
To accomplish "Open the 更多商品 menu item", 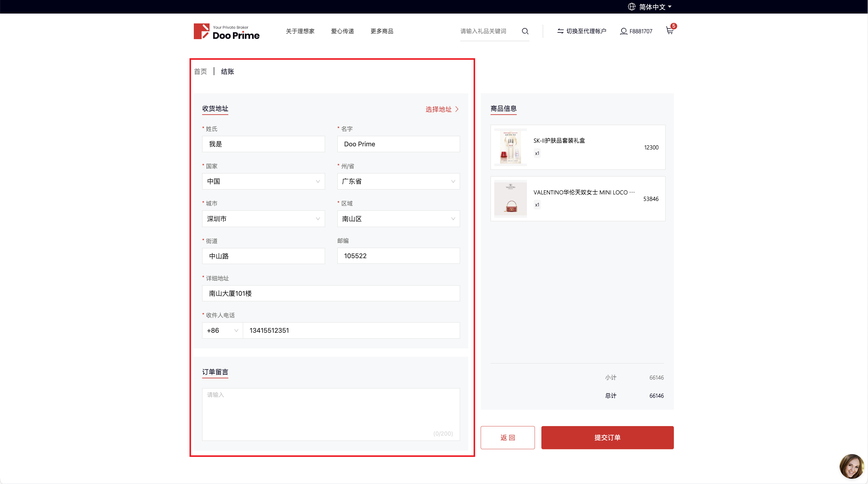I will coord(382,31).
